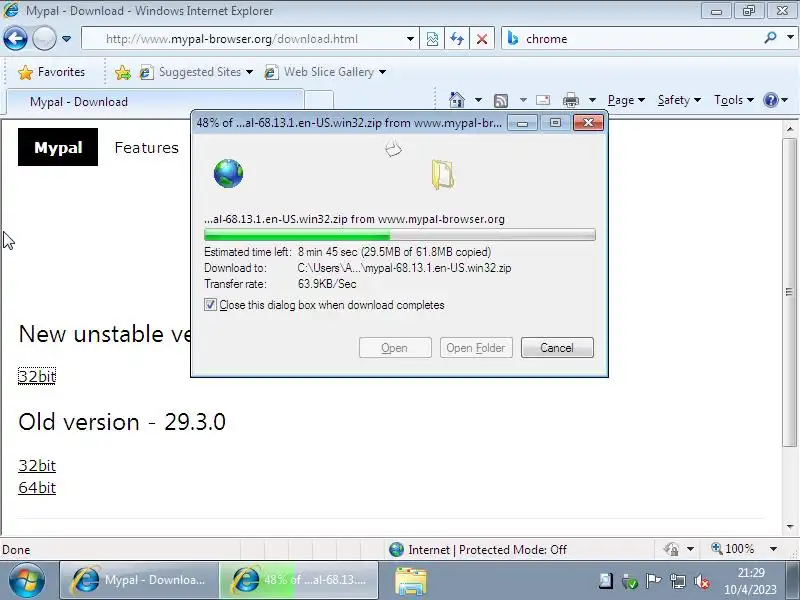Go to Home page icon
Image resolution: width=800 pixels, height=600 pixels.
click(457, 99)
